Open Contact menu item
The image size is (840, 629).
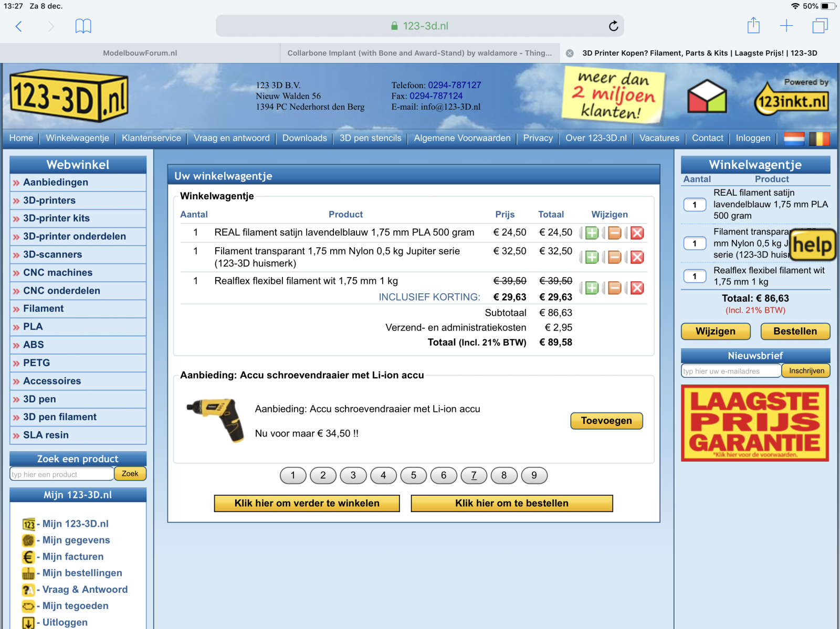click(707, 138)
